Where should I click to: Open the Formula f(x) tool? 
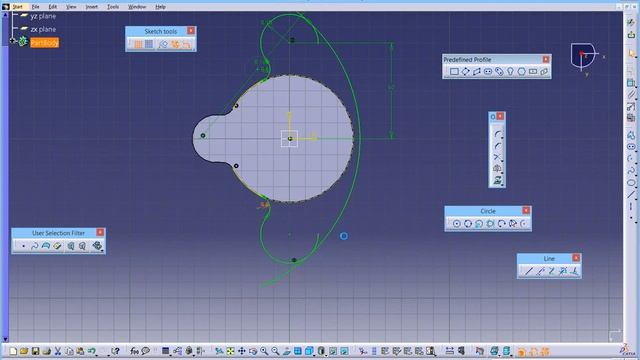click(x=134, y=351)
